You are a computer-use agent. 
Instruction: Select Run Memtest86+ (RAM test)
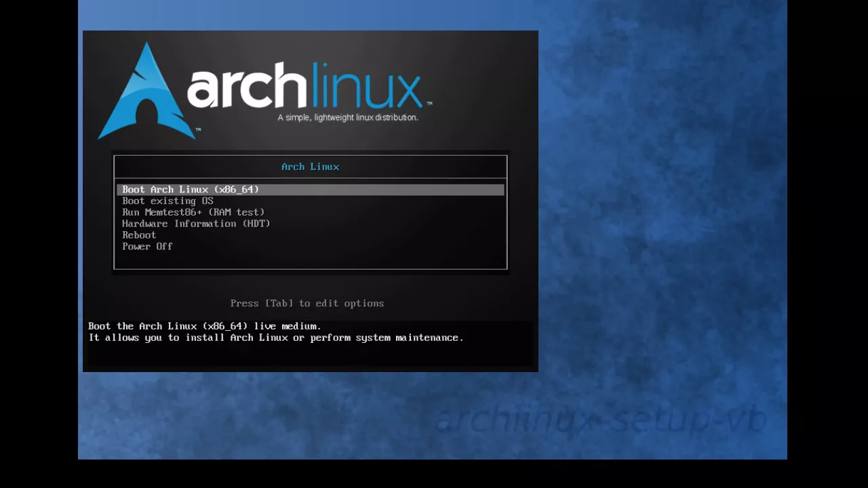[193, 212]
